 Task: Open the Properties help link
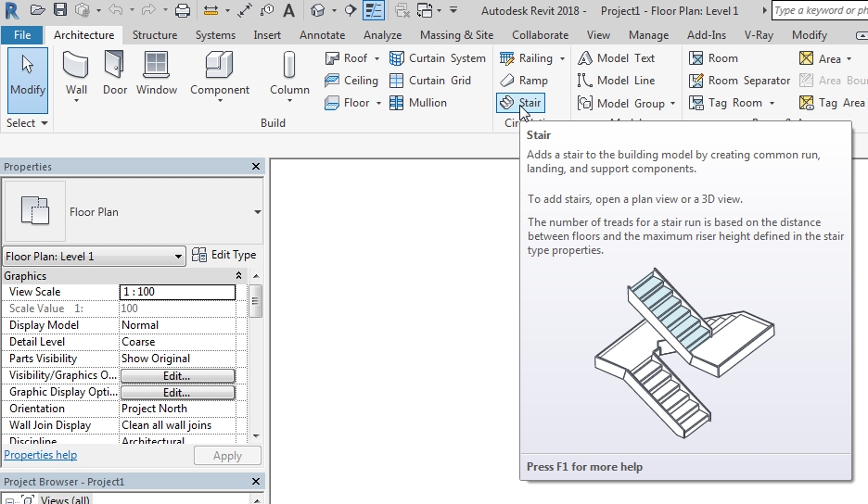[x=41, y=455]
